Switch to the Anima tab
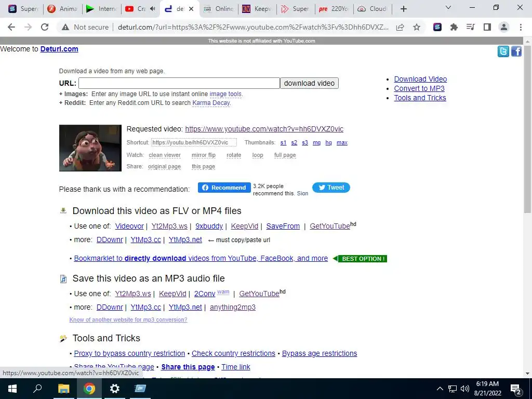The width and height of the screenshot is (532, 399). pos(63,9)
